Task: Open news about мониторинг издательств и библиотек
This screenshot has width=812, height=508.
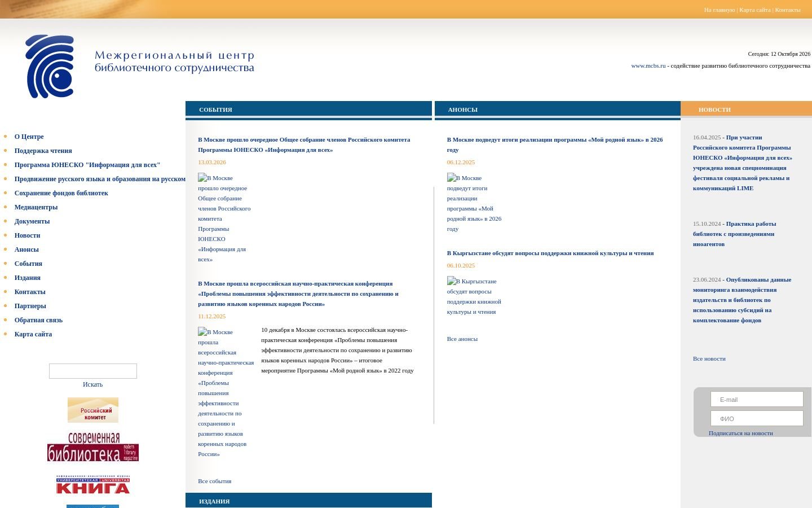Action: (x=742, y=300)
